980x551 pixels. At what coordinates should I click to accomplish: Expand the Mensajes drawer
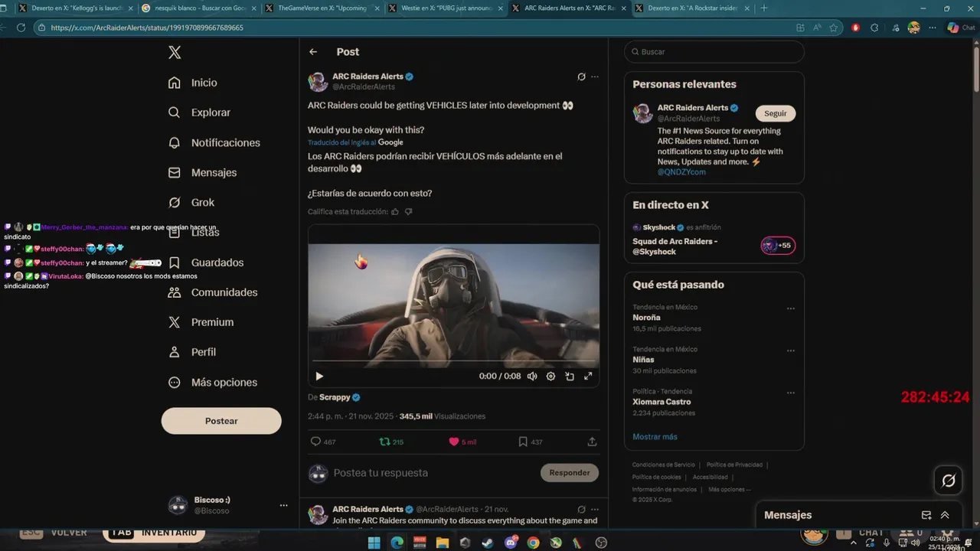pyautogui.click(x=945, y=515)
